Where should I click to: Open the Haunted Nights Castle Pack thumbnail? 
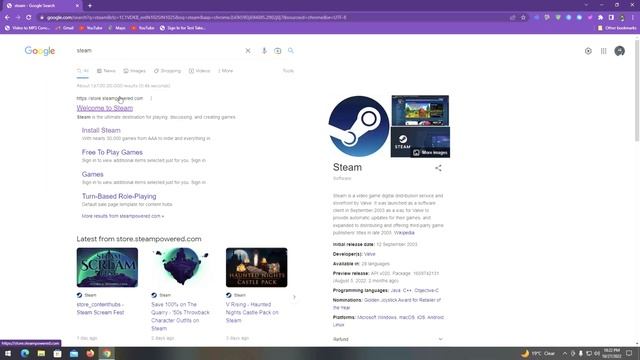pos(257,267)
